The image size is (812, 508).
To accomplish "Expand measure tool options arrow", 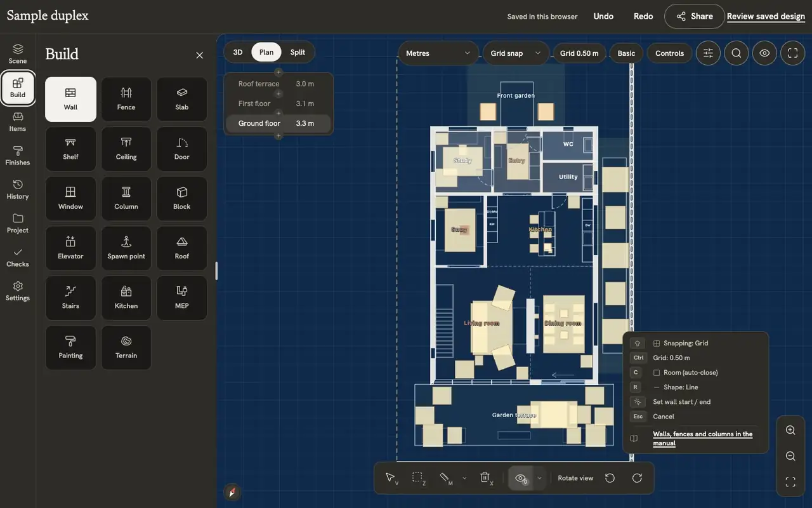I will coord(464,478).
